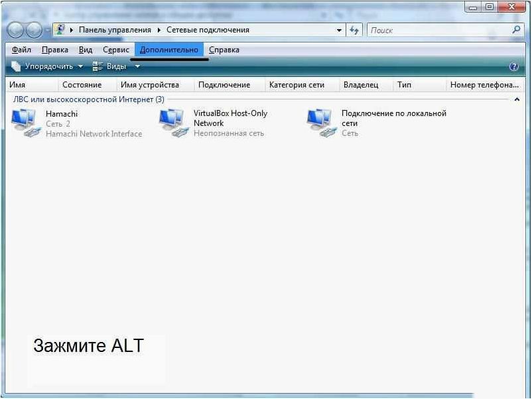Click the Refresh button next to address bar

coord(354,30)
